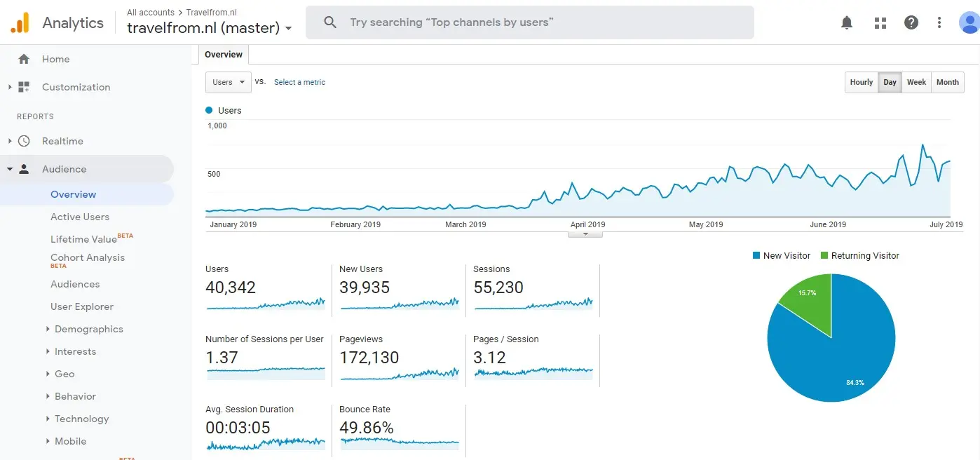Click the Home house icon
Screen dimensions: 980x460
(24, 59)
